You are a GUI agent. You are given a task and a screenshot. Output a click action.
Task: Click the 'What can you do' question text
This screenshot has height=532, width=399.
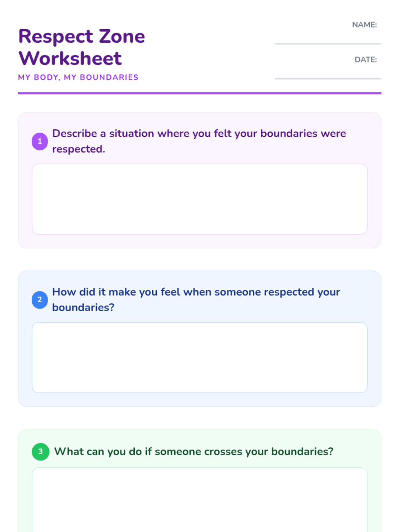tap(194, 452)
